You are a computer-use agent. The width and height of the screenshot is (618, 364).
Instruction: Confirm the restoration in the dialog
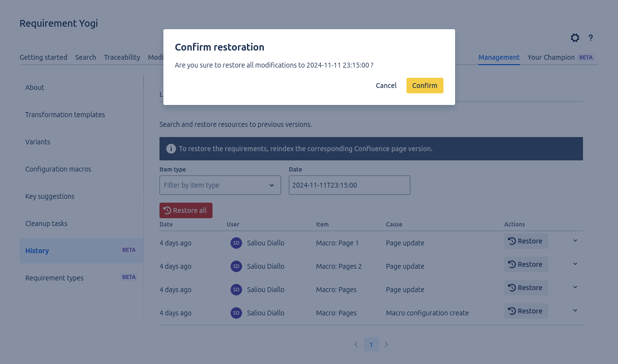point(424,86)
